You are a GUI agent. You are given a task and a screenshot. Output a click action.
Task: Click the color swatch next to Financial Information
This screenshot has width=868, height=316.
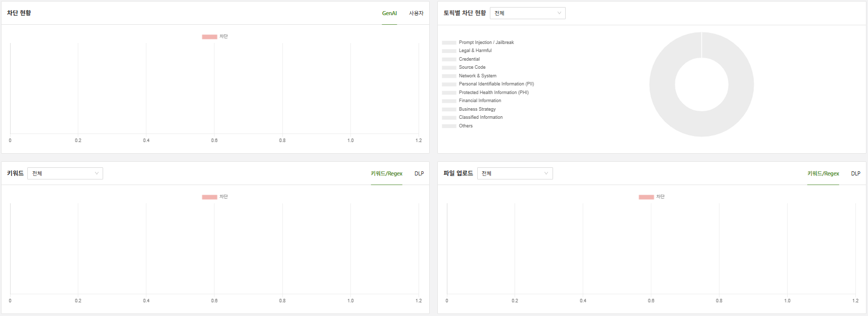click(449, 101)
